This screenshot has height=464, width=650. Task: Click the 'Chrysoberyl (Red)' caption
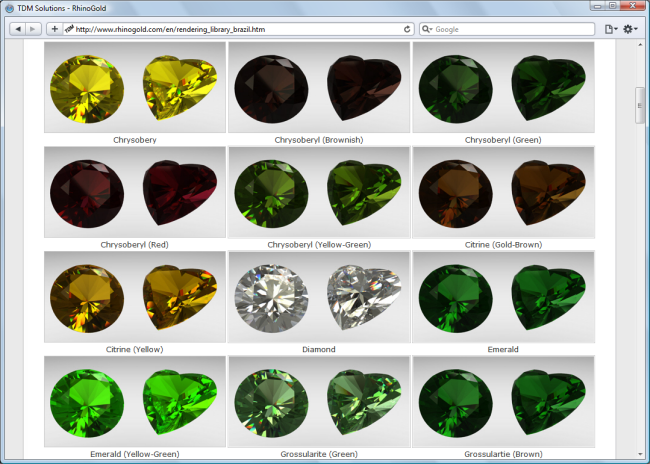point(135,245)
